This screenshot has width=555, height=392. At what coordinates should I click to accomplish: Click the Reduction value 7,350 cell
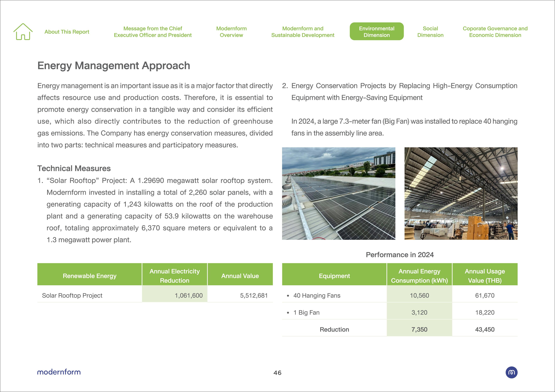pyautogui.click(x=419, y=329)
